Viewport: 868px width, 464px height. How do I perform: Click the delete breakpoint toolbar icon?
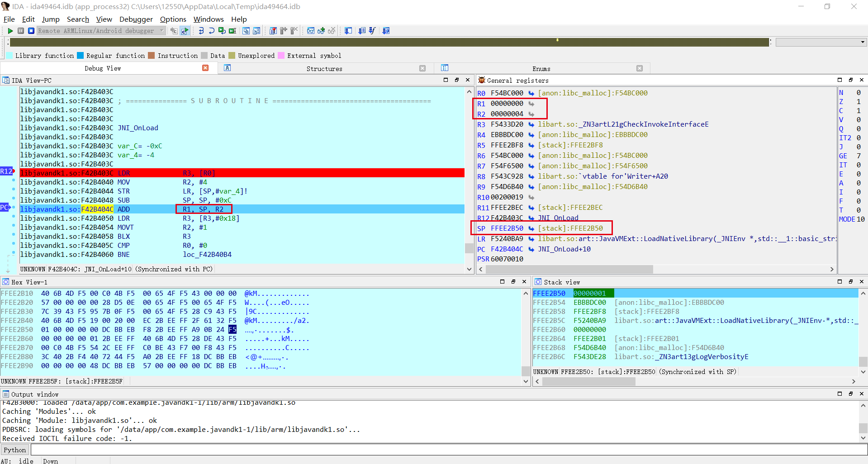click(x=294, y=31)
